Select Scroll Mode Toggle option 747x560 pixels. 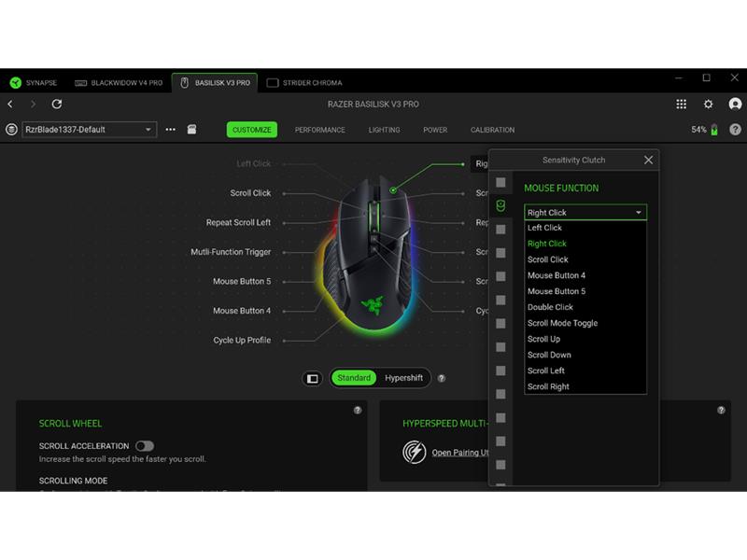(585, 323)
